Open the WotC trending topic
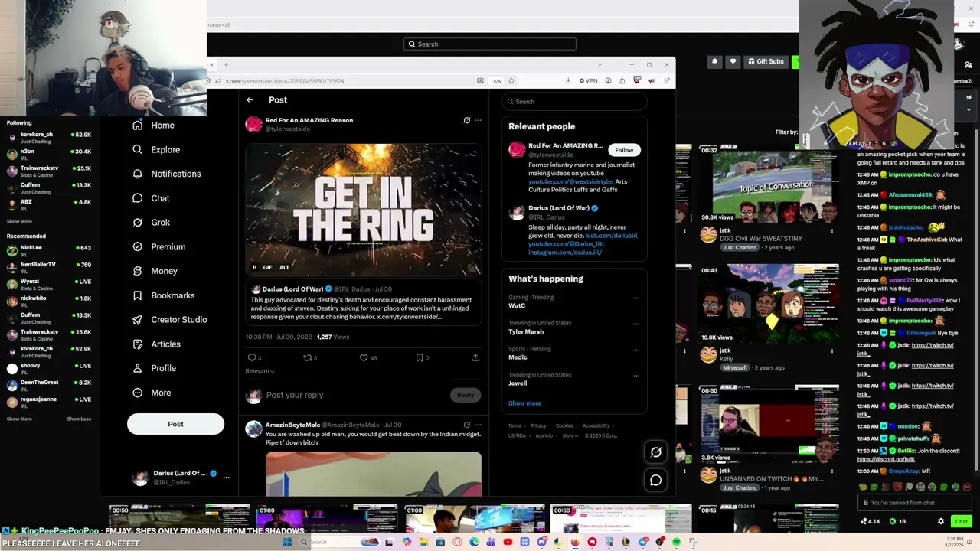 click(517, 305)
